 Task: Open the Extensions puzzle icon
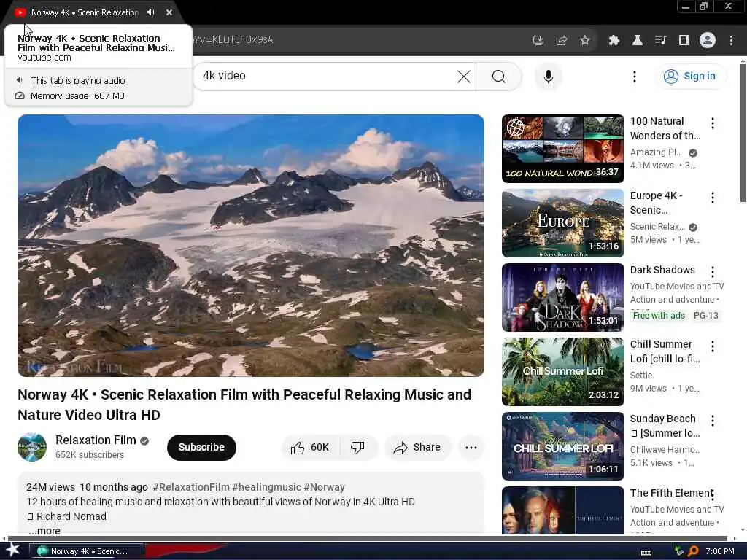pyautogui.click(x=614, y=41)
